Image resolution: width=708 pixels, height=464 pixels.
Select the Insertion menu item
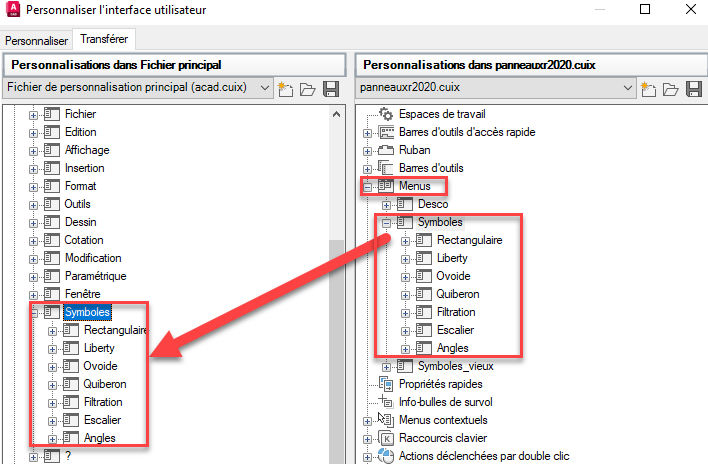click(84, 168)
